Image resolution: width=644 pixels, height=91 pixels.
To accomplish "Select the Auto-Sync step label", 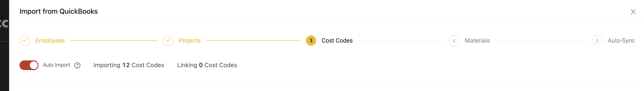I will (621, 40).
